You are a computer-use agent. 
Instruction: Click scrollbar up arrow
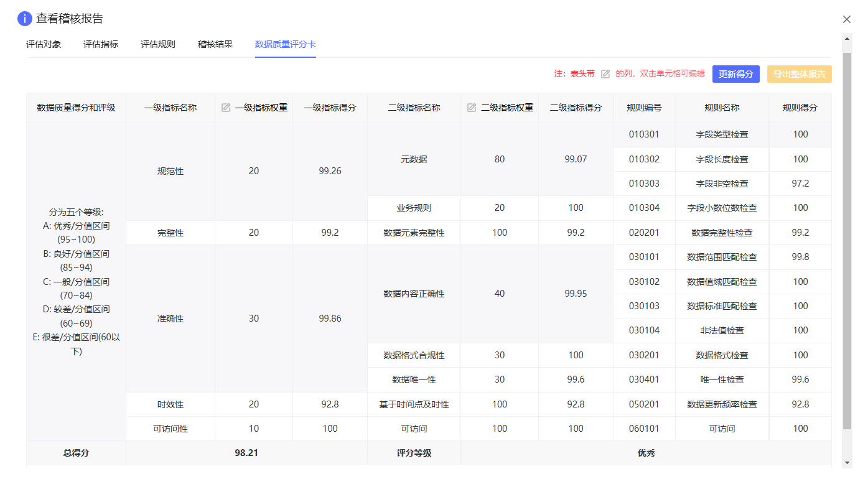[x=847, y=39]
